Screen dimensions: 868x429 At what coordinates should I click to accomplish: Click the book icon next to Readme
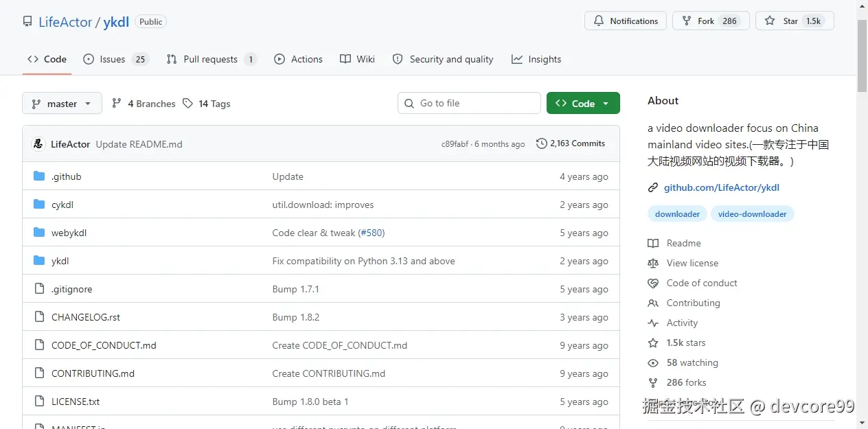653,243
